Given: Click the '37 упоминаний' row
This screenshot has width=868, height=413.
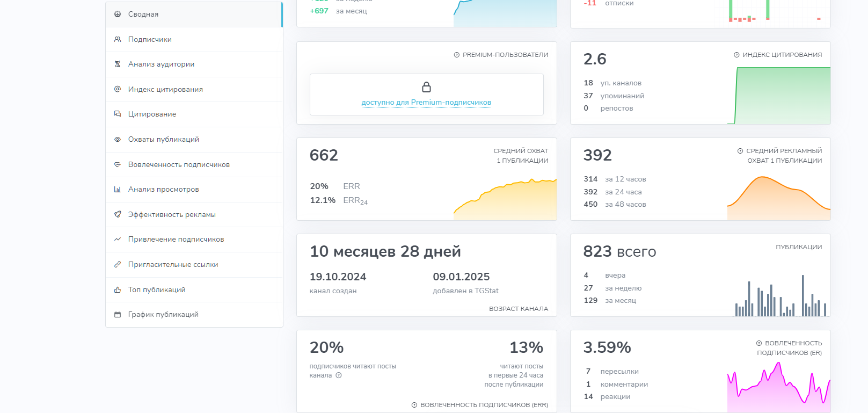Looking at the screenshot, I should tap(614, 96).
